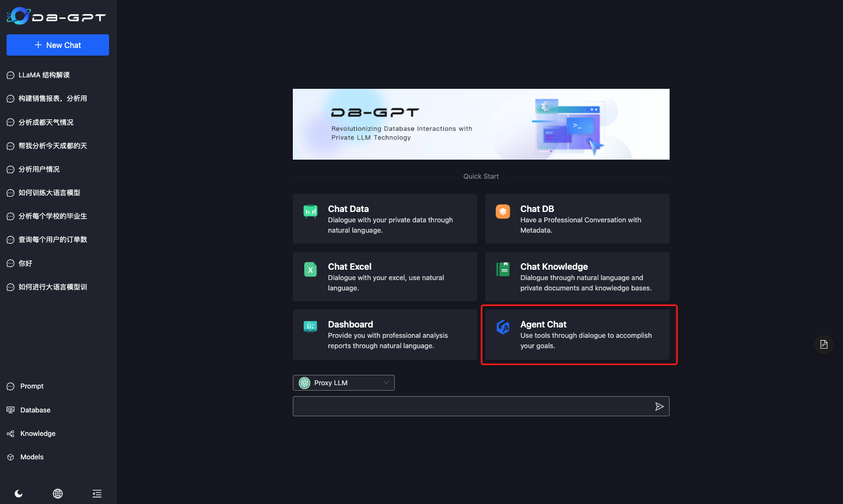Click the Agent Chat blue icon

(x=503, y=327)
